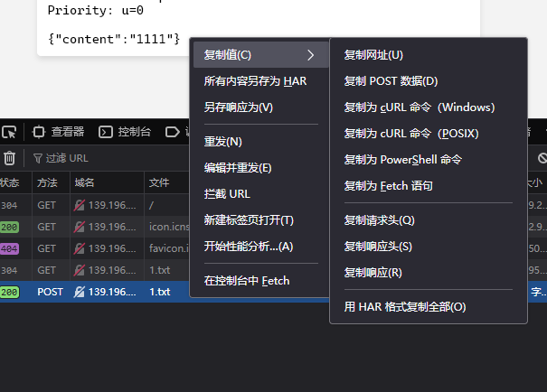Sort by 文件 column header

pos(159,182)
